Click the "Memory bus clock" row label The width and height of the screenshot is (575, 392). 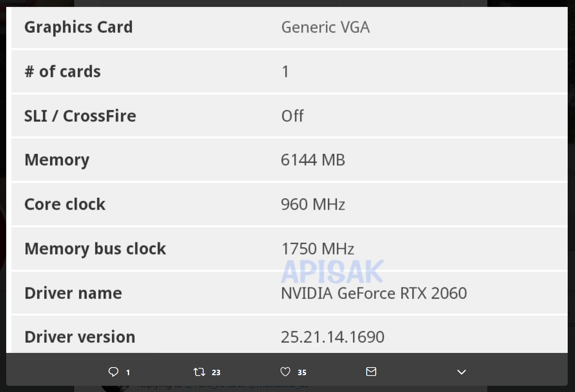click(95, 249)
